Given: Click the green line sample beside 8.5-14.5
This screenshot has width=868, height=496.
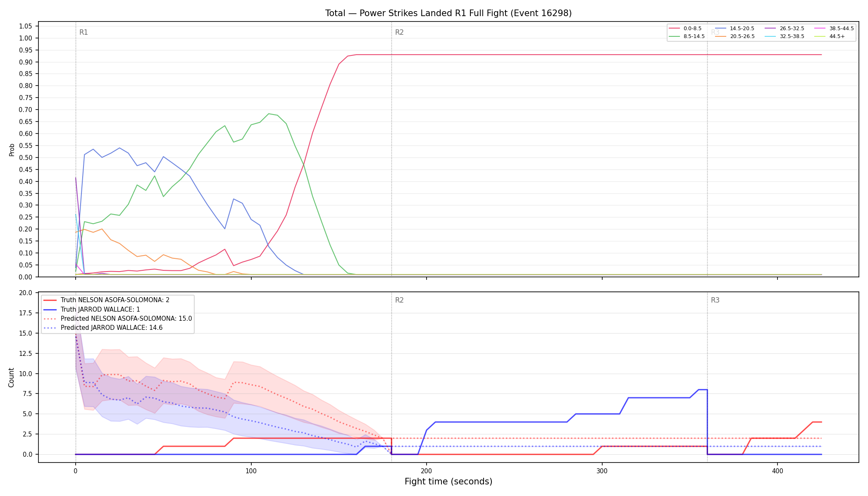Looking at the screenshot, I should (x=674, y=36).
